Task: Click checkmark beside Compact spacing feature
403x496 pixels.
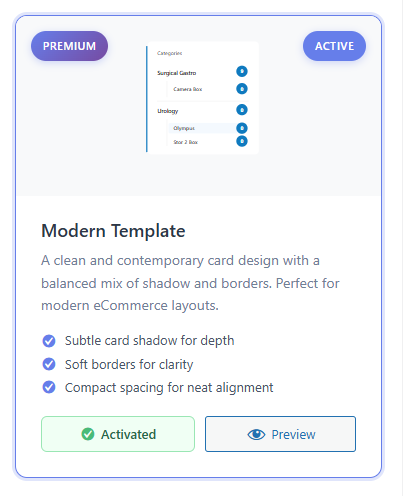Action: (x=49, y=387)
